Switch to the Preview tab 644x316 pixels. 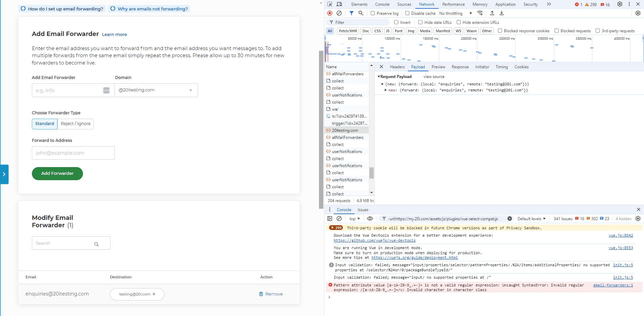pos(438,67)
